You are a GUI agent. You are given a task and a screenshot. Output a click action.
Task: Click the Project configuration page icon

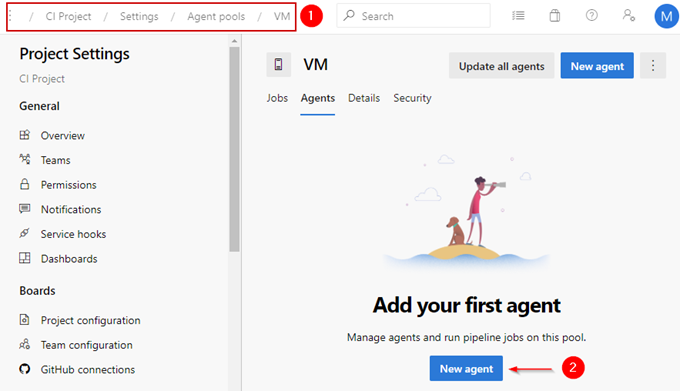coord(25,319)
